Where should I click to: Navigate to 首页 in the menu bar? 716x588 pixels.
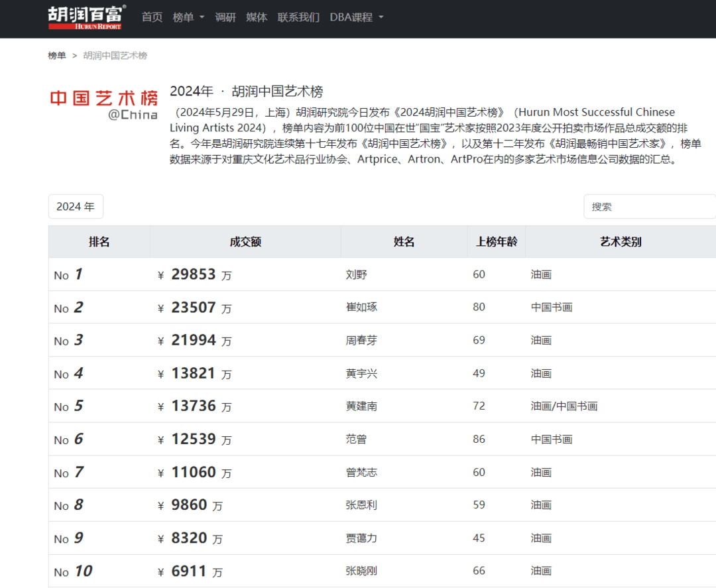coord(152,17)
